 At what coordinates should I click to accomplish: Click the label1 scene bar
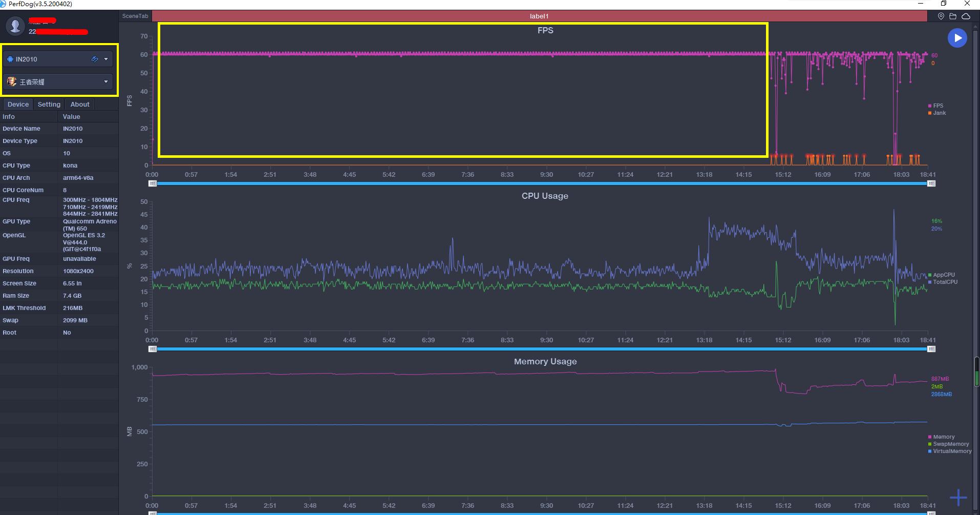tap(539, 16)
